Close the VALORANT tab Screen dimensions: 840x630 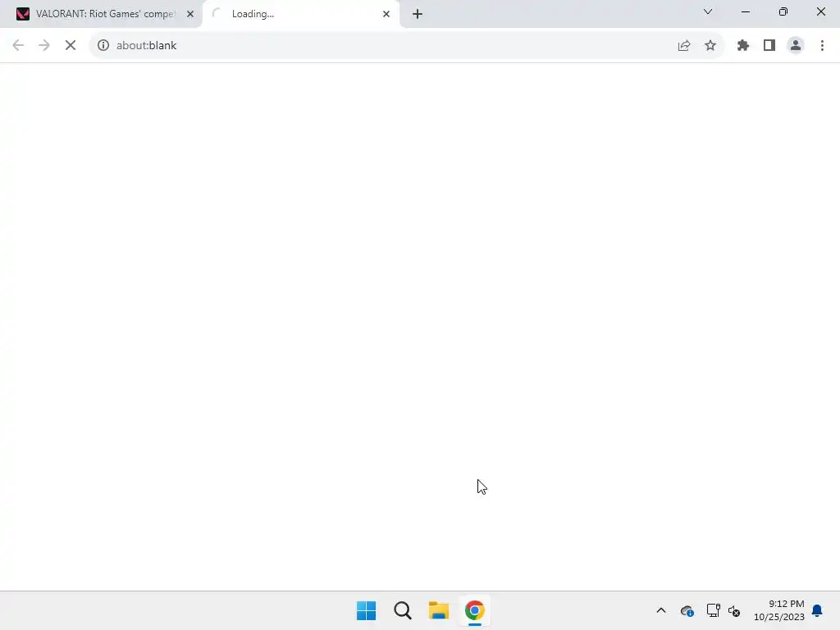point(190,14)
